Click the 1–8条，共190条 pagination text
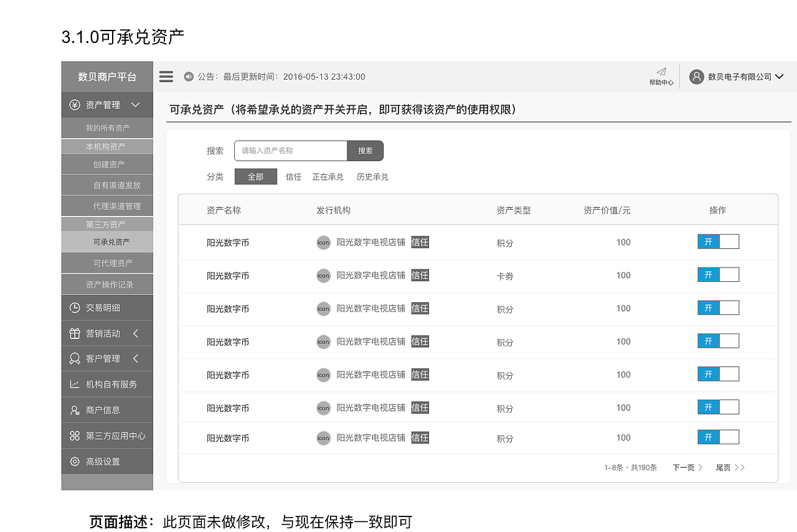 point(631,467)
